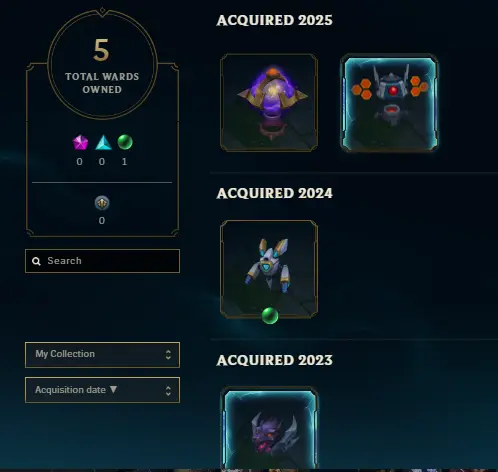This screenshot has width=498, height=472.
Task: Click the Acquired 2025 section header
Action: (x=274, y=20)
